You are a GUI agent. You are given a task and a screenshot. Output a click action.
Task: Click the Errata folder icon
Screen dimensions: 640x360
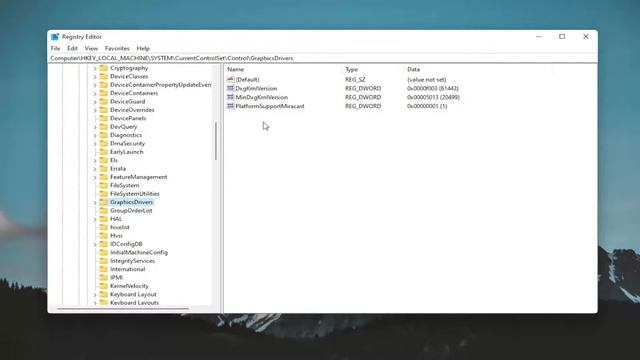[x=104, y=168]
